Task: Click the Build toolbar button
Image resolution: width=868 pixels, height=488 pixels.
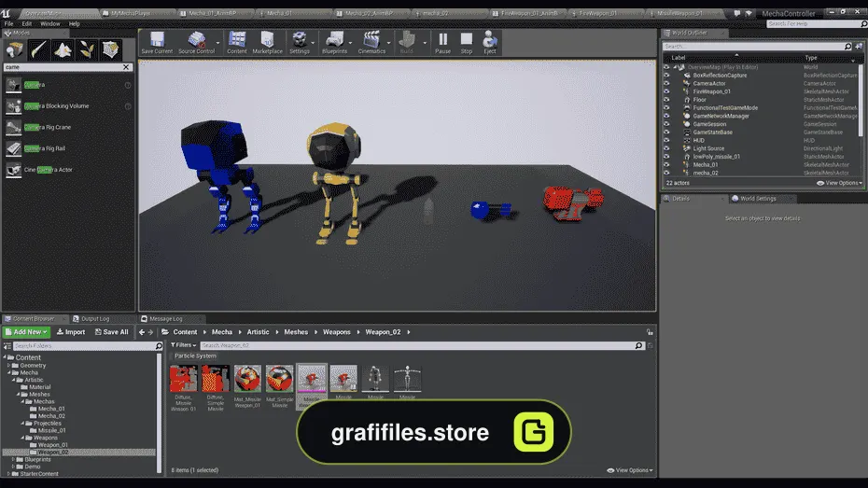Action: click(x=407, y=43)
